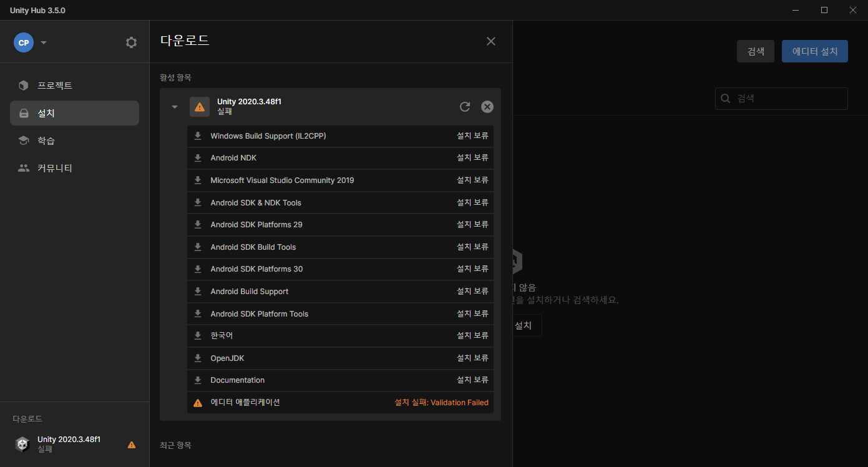The height and width of the screenshot is (467, 868).
Task: Minimize the Unity Hub window
Action: click(796, 10)
